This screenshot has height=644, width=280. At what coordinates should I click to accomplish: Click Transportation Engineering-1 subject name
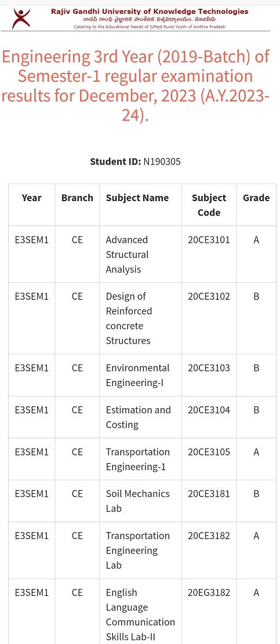137,459
